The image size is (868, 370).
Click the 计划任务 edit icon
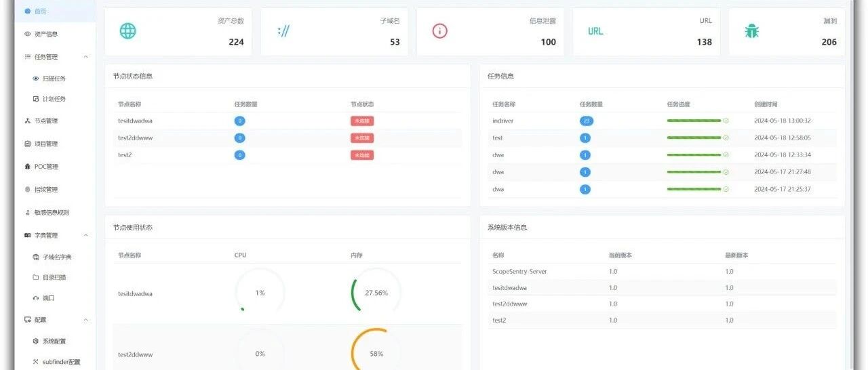point(36,99)
